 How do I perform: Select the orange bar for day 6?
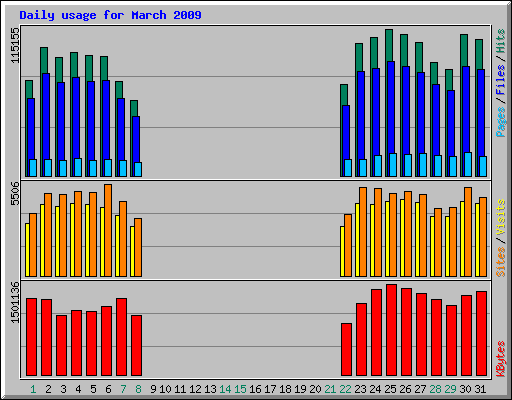pyautogui.click(x=108, y=230)
